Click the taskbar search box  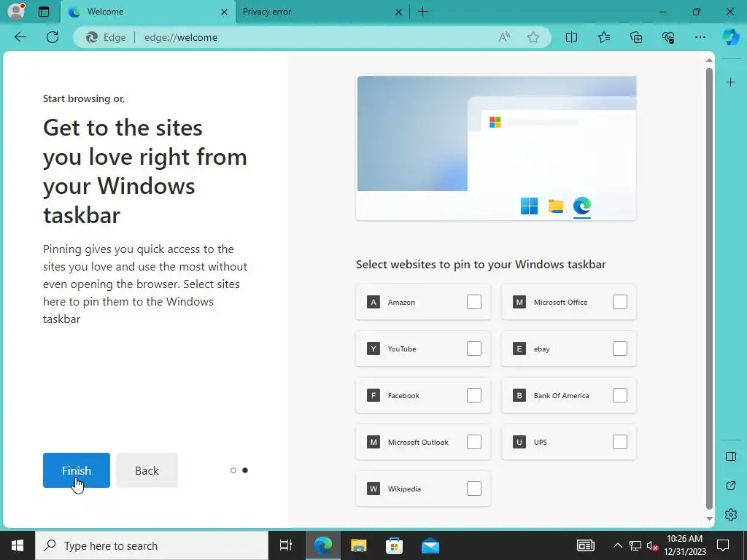click(x=152, y=545)
